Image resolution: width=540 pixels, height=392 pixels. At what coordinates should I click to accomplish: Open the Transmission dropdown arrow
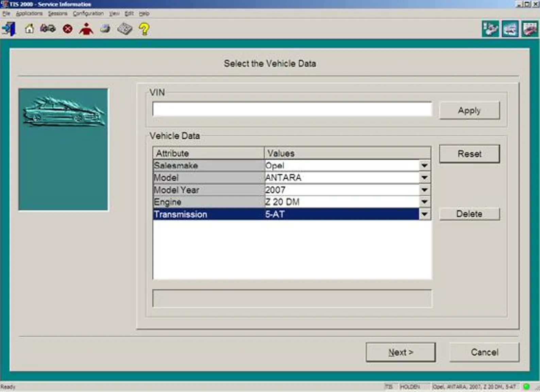coord(424,214)
